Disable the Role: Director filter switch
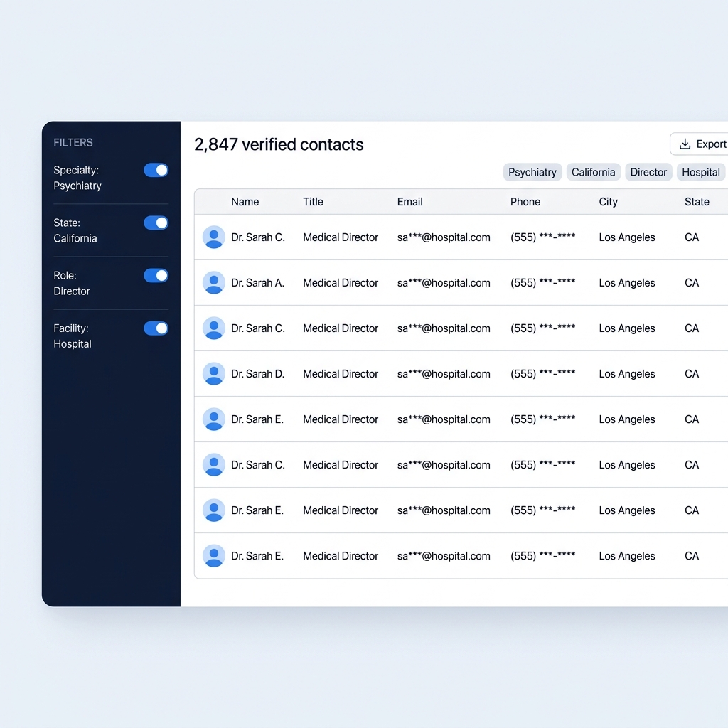Image resolution: width=728 pixels, height=728 pixels. pyautogui.click(x=156, y=275)
